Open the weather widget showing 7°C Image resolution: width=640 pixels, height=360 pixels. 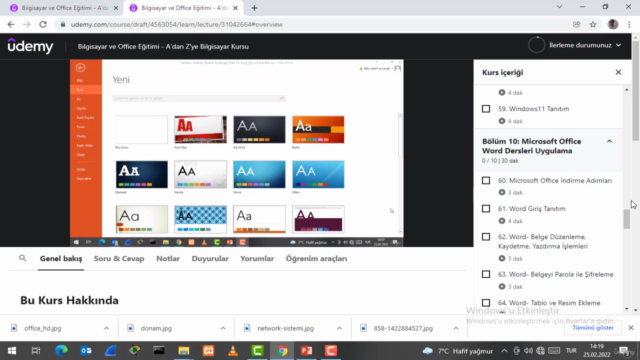click(458, 351)
